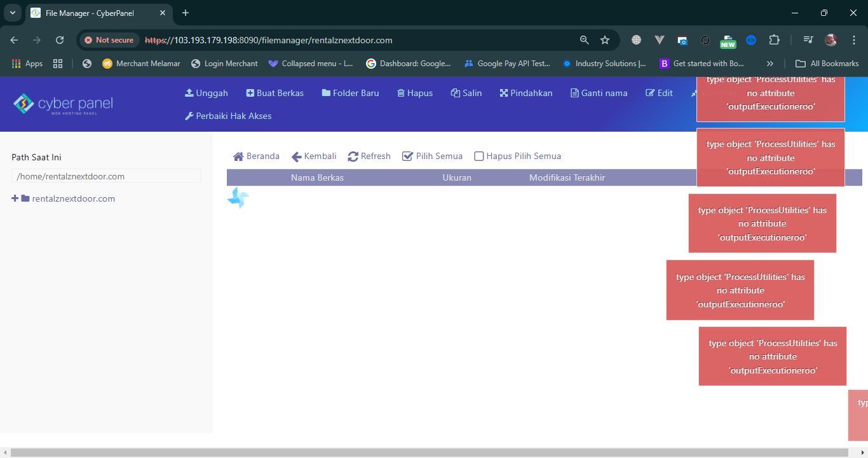This screenshot has height=458, width=868.
Task: Click Perbaiki Hak Akses wrench option
Action: 228,116
